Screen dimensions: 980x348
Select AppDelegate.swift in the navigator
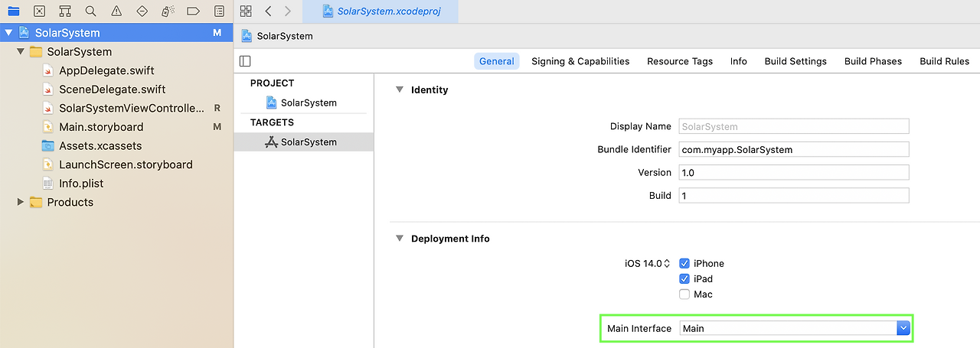(106, 70)
